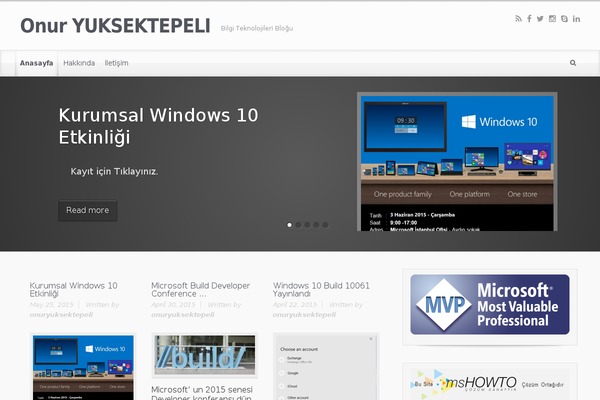Go to the Anasayfa menu item

click(36, 63)
